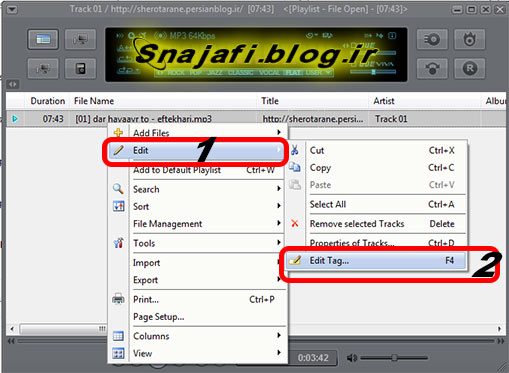Click the printer icon beside Print
The width and height of the screenshot is (509, 373).
click(x=118, y=299)
